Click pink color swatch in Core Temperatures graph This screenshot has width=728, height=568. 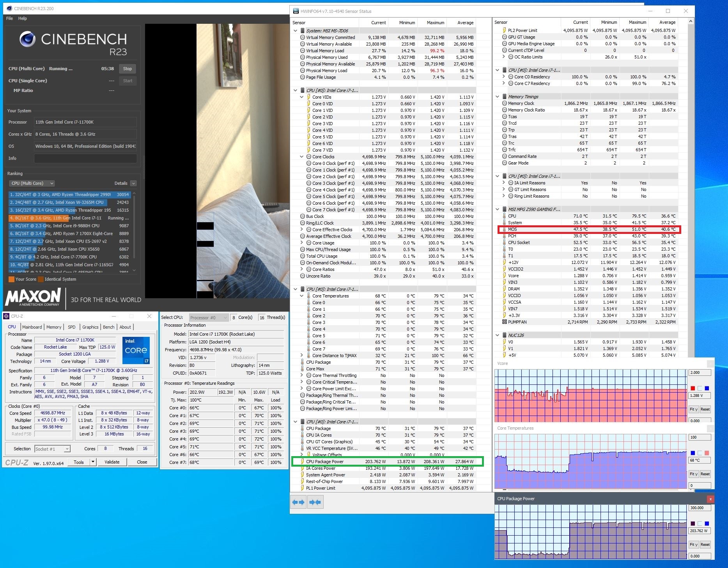click(x=707, y=453)
